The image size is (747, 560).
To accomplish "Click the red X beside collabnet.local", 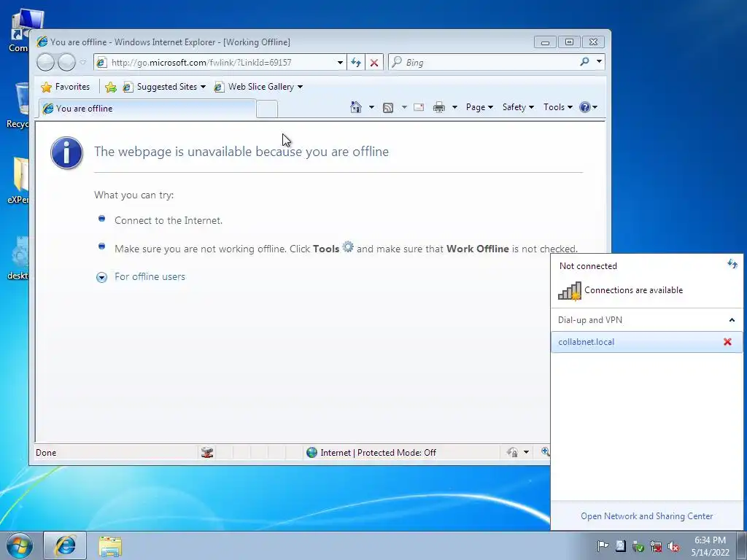I will [727, 342].
